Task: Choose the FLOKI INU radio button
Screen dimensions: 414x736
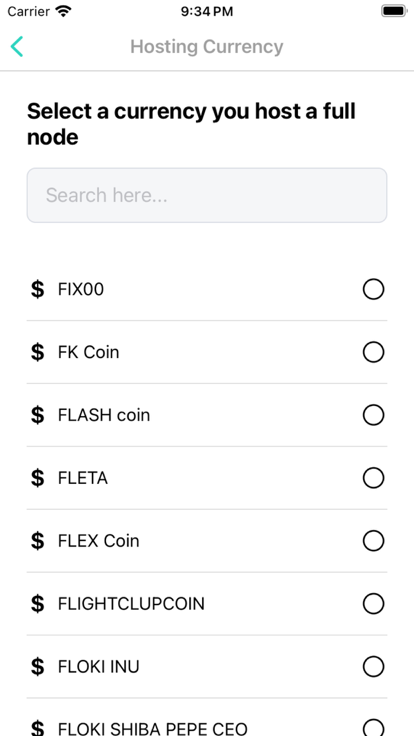Action: tap(374, 667)
